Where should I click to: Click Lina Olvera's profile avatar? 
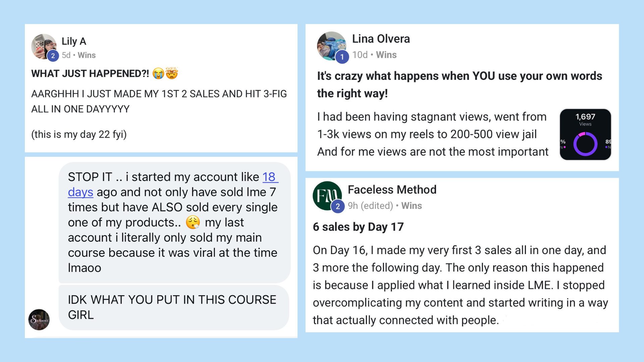pos(331,45)
